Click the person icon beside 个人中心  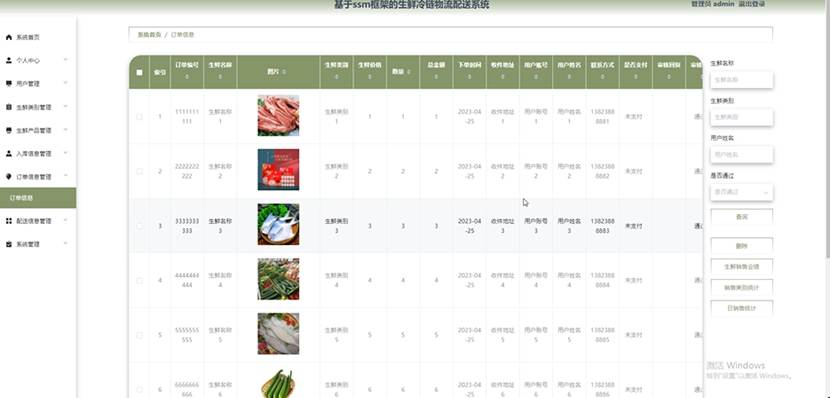8,60
